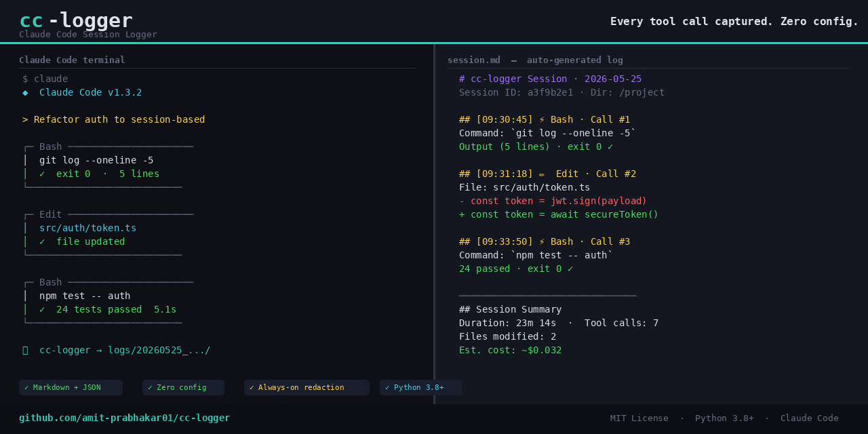
Task: Click the 'Claude Code terminal' panel header
Action: click(x=72, y=60)
